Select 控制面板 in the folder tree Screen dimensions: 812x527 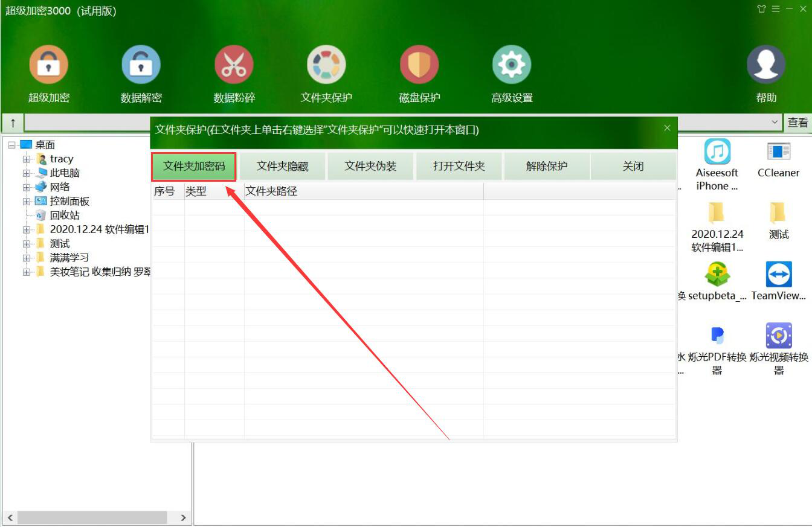click(x=69, y=201)
